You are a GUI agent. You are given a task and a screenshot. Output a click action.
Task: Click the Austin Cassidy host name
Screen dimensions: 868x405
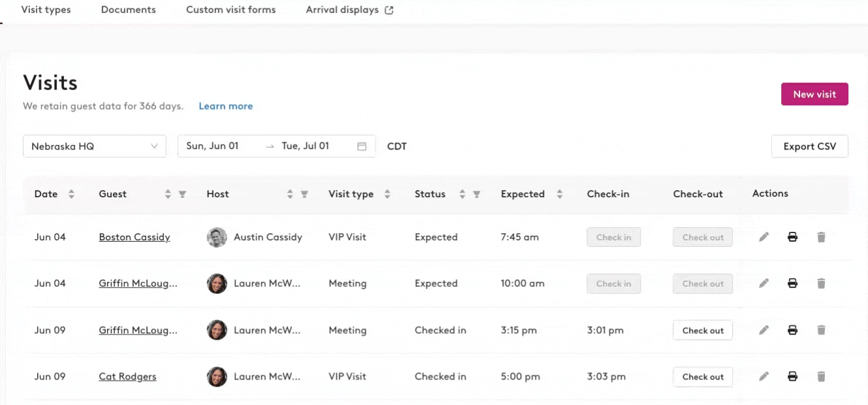coord(268,237)
